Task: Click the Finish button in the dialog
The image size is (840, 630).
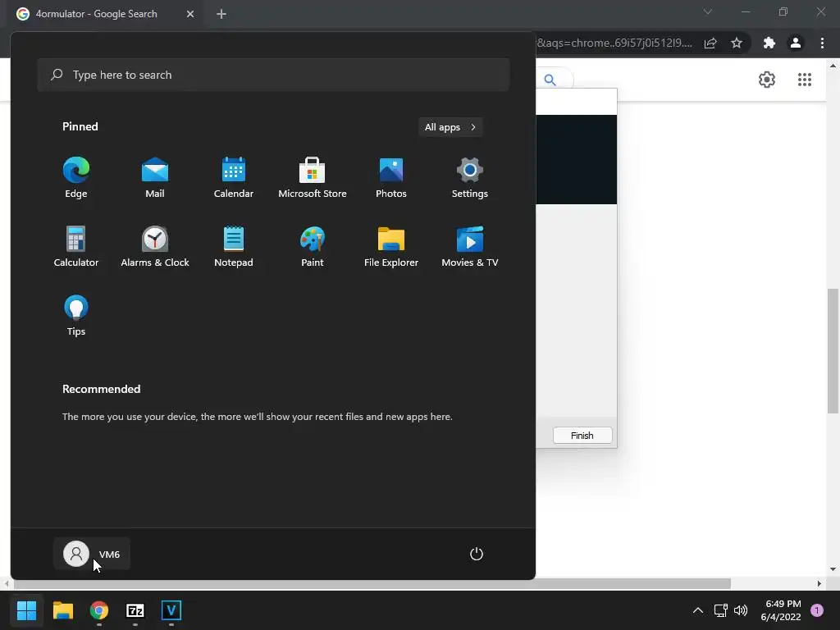Action: click(582, 436)
